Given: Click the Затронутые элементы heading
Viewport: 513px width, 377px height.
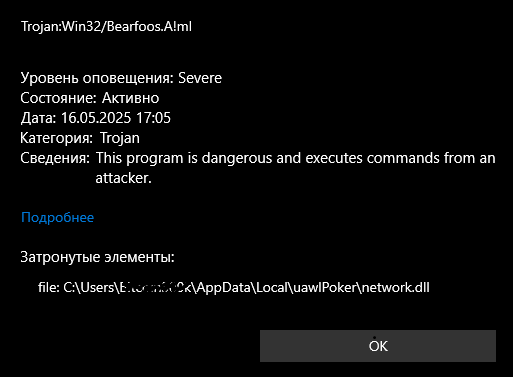Looking at the screenshot, I should [x=97, y=257].
